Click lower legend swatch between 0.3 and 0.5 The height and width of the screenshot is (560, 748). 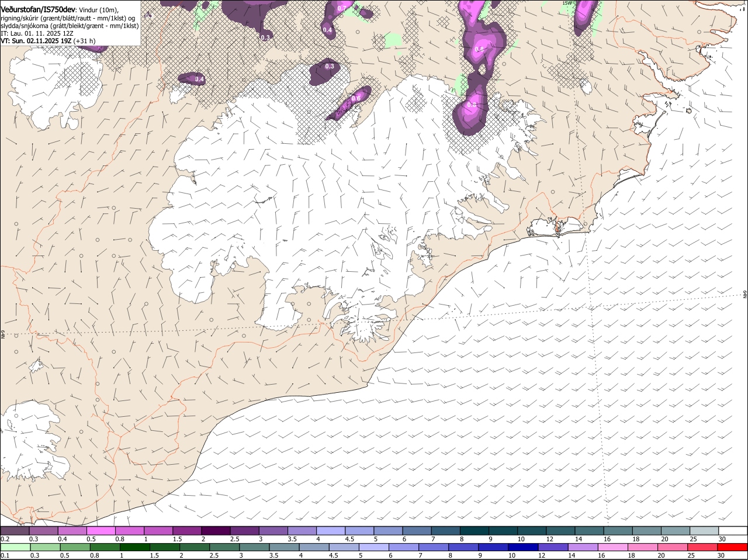(x=45, y=547)
